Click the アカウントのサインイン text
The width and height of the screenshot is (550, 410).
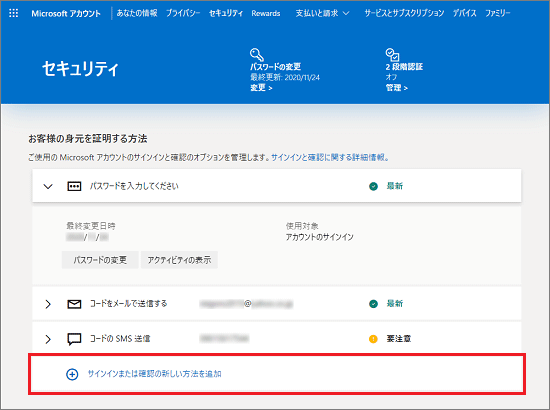point(320,237)
